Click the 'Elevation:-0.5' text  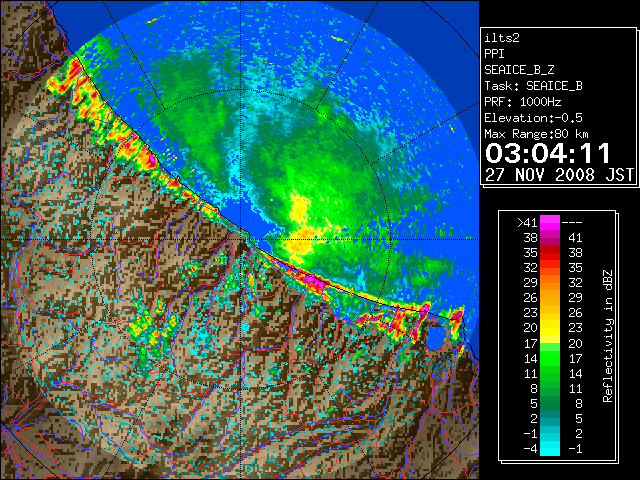pyautogui.click(x=533, y=118)
